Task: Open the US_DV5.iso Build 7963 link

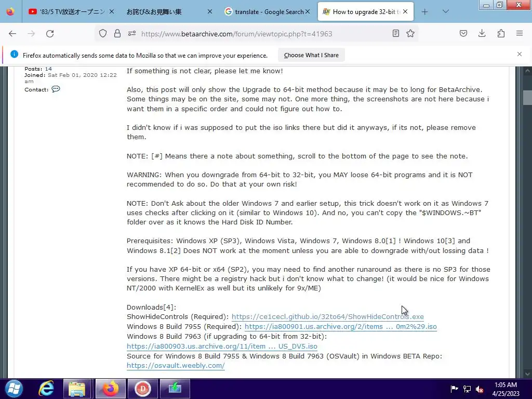Action: [222, 346]
